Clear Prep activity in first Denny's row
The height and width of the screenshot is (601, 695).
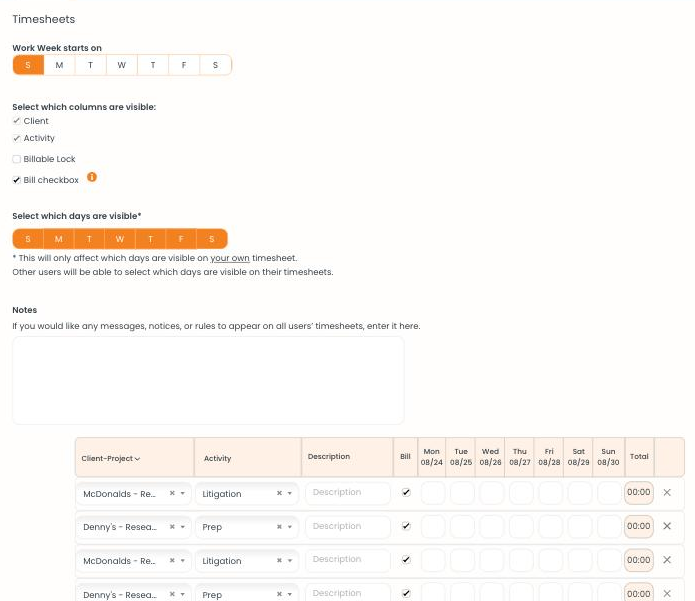[279, 527]
